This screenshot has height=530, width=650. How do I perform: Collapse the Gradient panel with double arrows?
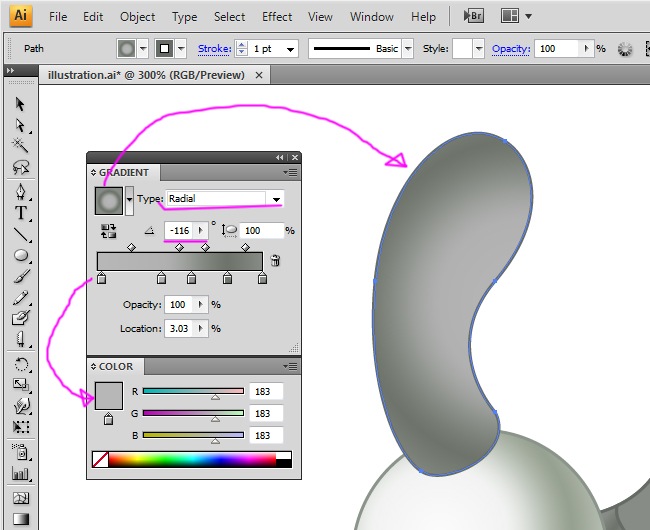click(279, 157)
